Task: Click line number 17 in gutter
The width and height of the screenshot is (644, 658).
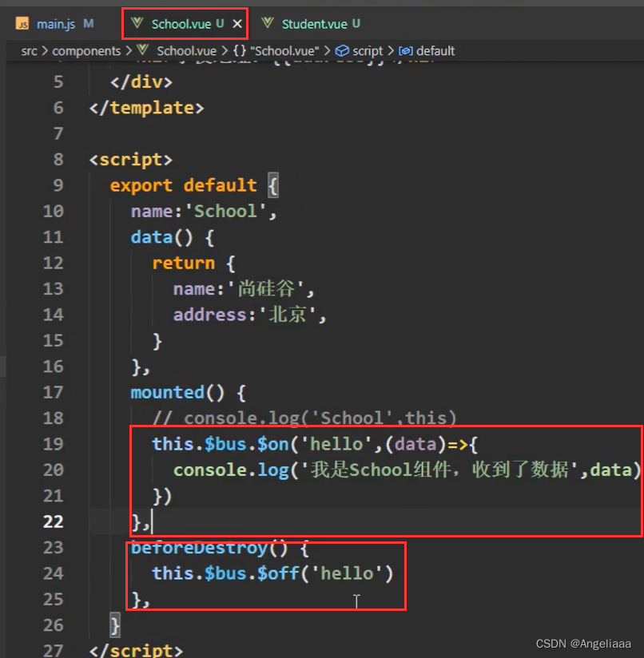Action: (x=54, y=392)
